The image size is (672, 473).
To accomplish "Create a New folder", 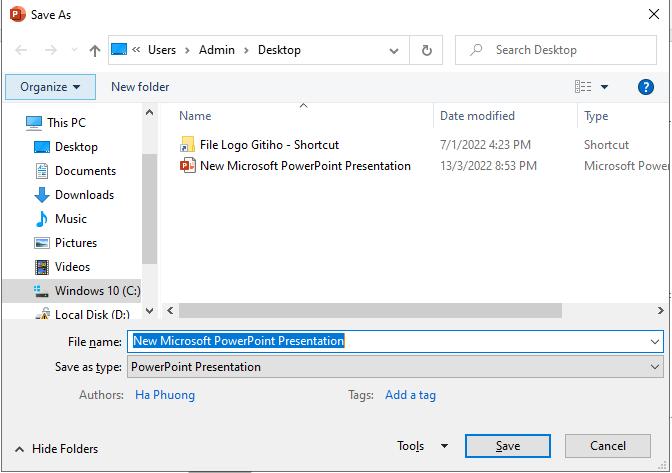I will 140,87.
